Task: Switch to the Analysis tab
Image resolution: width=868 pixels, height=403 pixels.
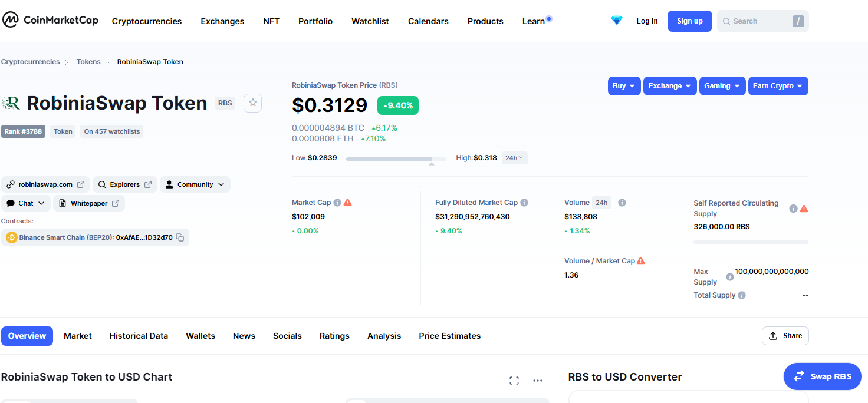Action: click(x=384, y=336)
